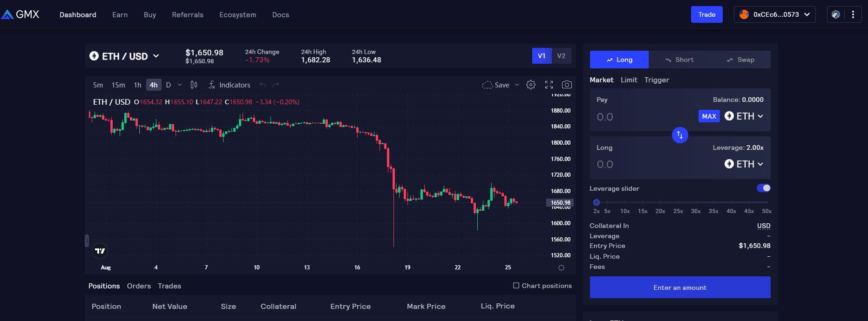Image resolution: width=868 pixels, height=321 pixels.
Task: Click the MAX button
Action: tap(709, 116)
